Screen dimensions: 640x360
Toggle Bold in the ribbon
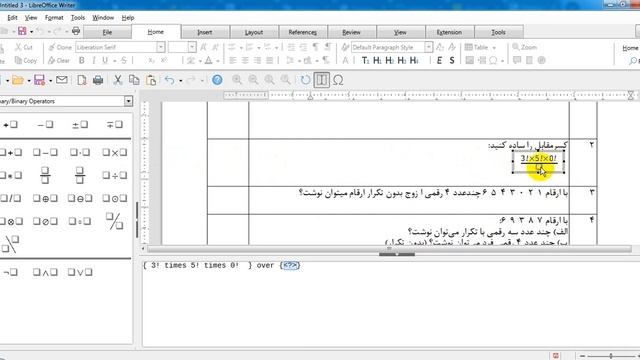(82, 60)
